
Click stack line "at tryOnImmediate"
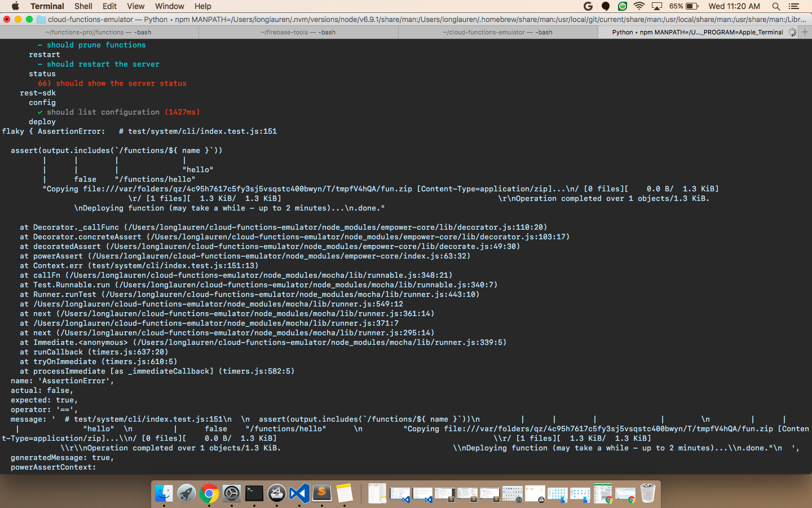tap(99, 361)
